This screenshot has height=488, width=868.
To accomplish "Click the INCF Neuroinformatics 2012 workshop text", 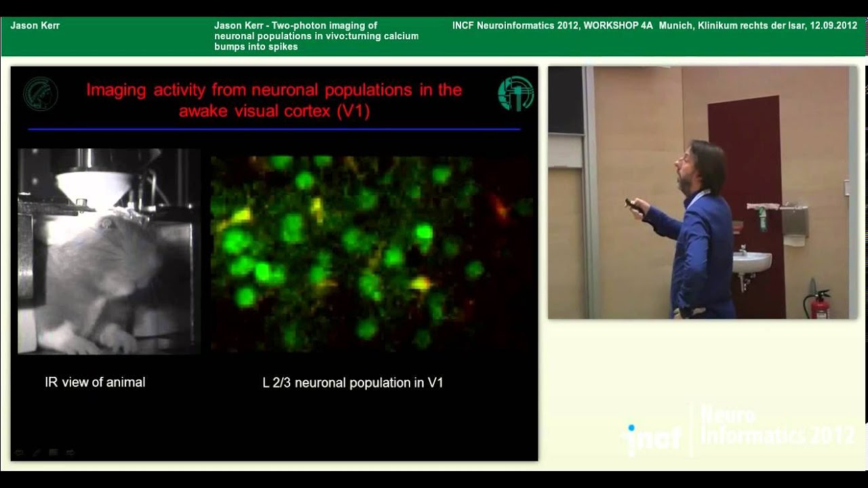I will click(x=654, y=26).
